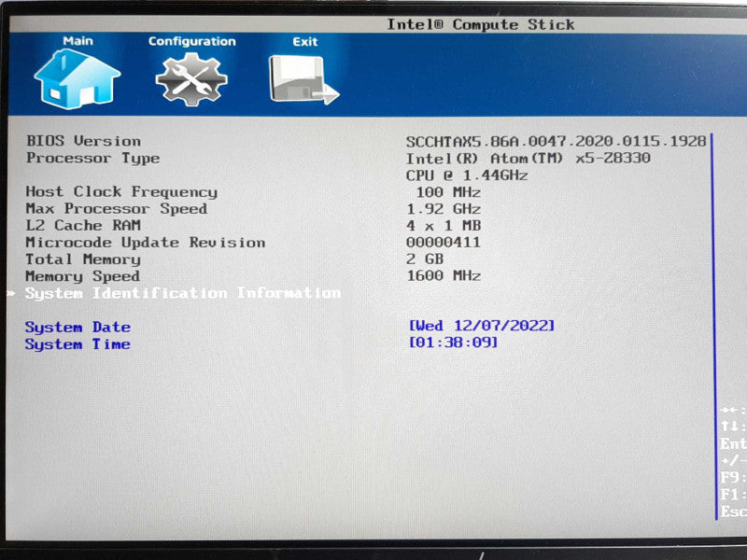This screenshot has height=560, width=747.
Task: Select the System Time label
Action: click(x=78, y=343)
